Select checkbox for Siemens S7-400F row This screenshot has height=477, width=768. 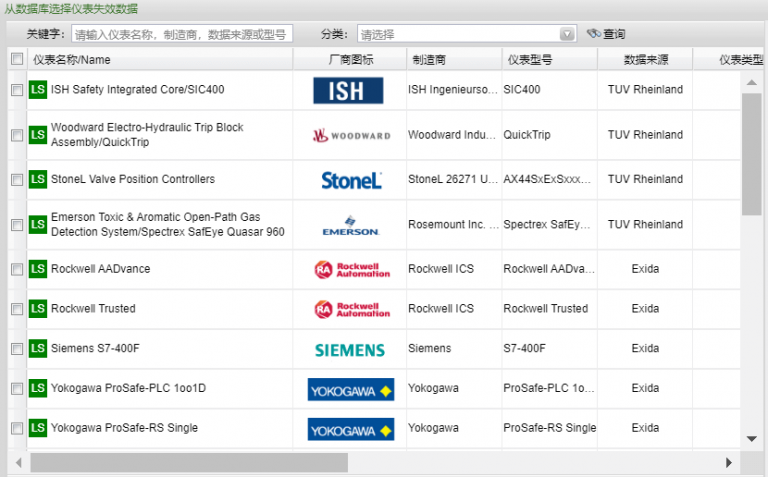point(16,349)
